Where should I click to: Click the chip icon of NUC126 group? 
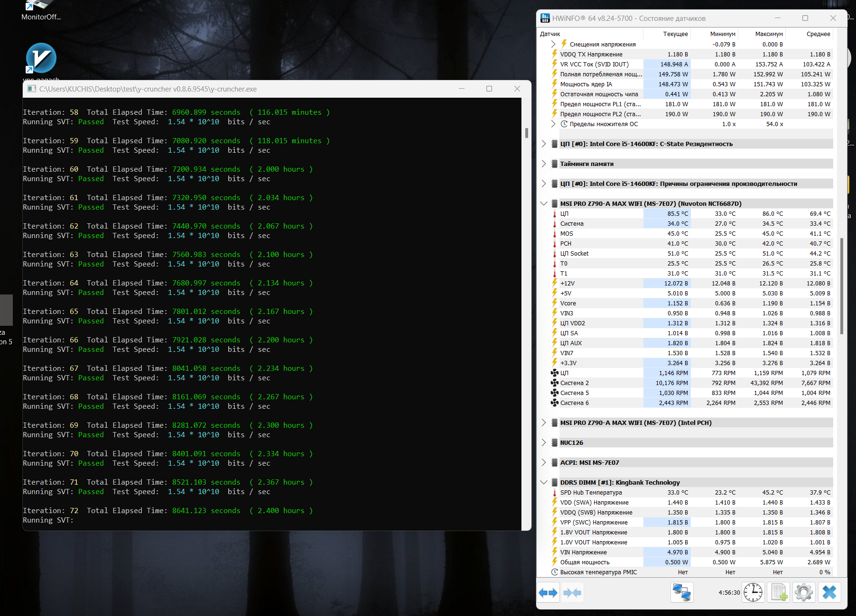(x=554, y=442)
